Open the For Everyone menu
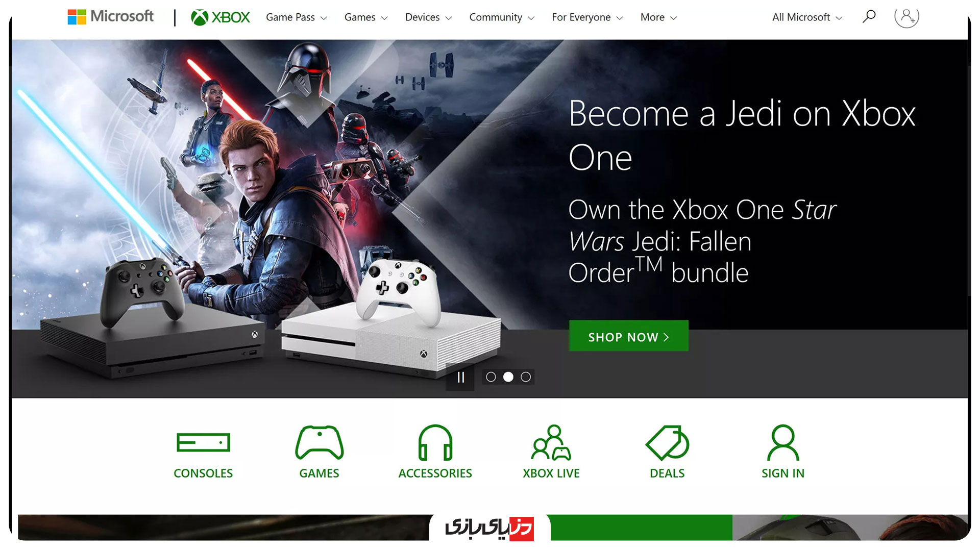This screenshot has width=980, height=551. [x=587, y=17]
